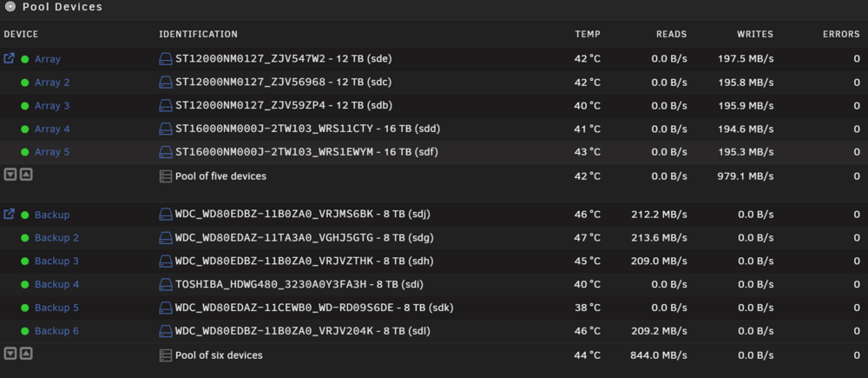868x378 pixels.
Task: Click the Pool Devices title text
Action: (62, 7)
